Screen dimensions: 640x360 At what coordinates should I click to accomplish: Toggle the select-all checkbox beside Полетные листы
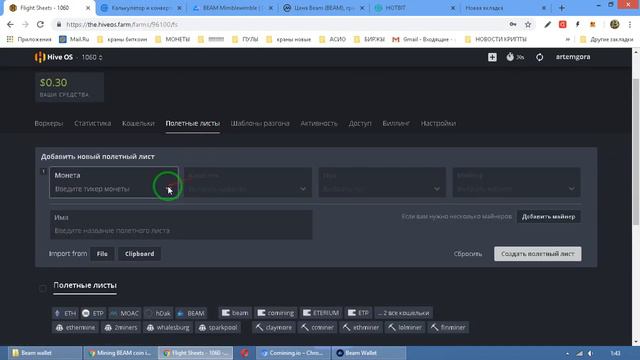click(x=42, y=289)
